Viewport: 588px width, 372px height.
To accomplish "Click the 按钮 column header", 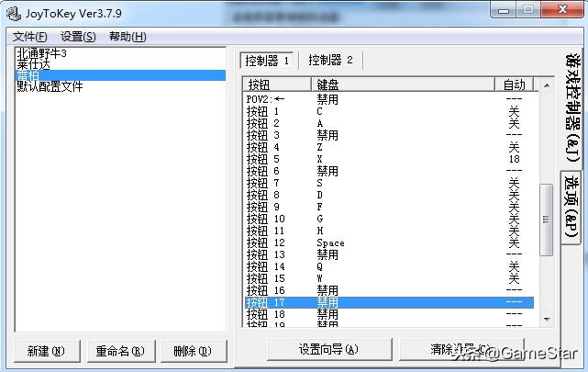I will click(277, 85).
